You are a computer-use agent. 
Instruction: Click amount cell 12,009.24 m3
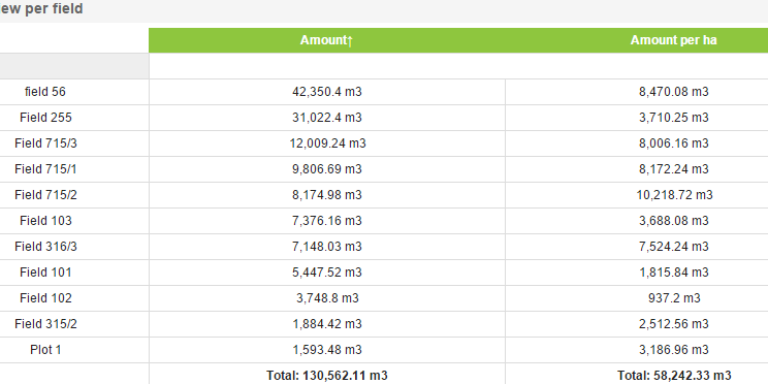[327, 144]
